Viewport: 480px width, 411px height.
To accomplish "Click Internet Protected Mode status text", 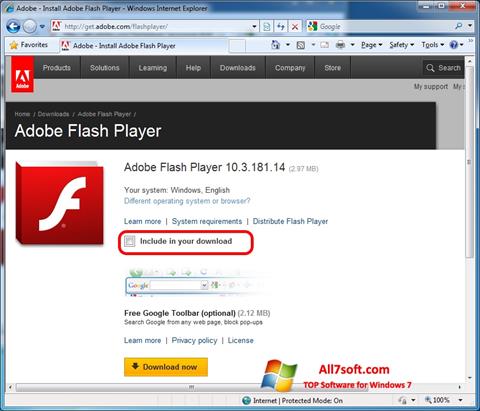I will coord(298,400).
